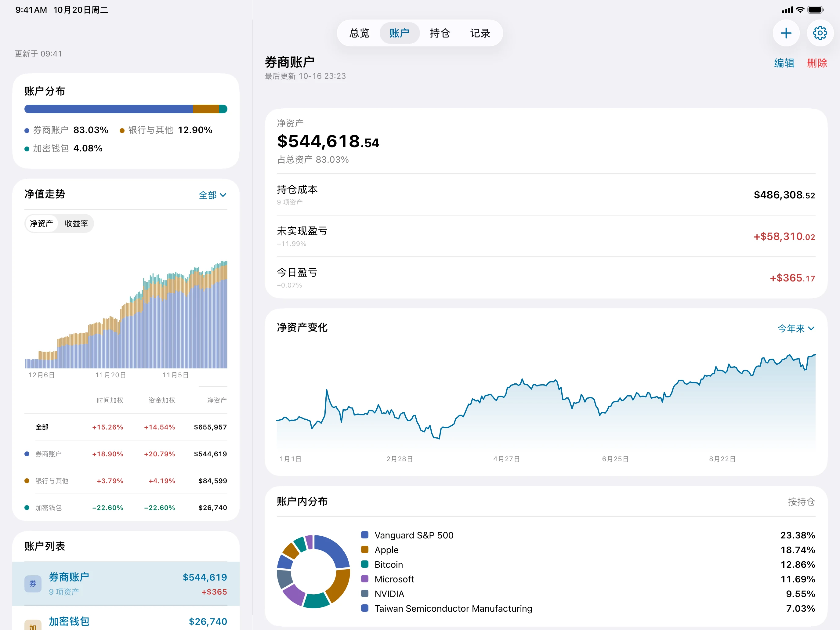Viewport: 840px width, 630px height.
Task: Tap the Microsoft legend color swatch
Action: coord(364,579)
